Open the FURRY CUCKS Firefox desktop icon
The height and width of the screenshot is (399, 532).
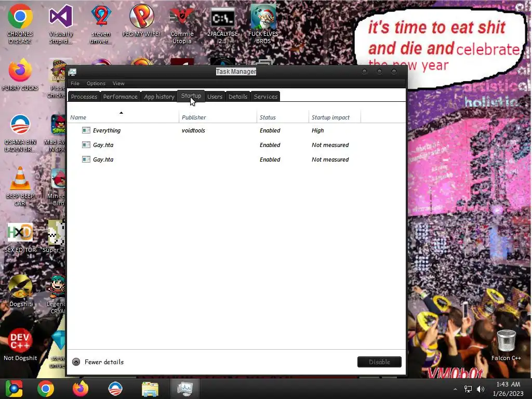(20, 75)
